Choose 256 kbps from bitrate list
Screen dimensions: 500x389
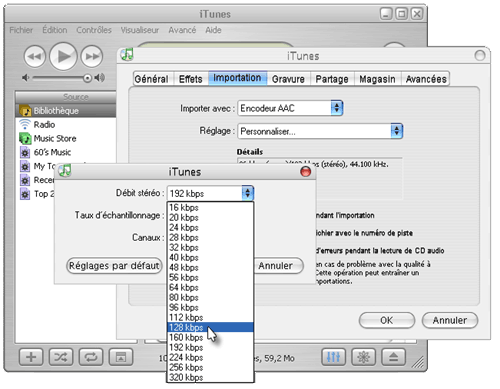210,367
